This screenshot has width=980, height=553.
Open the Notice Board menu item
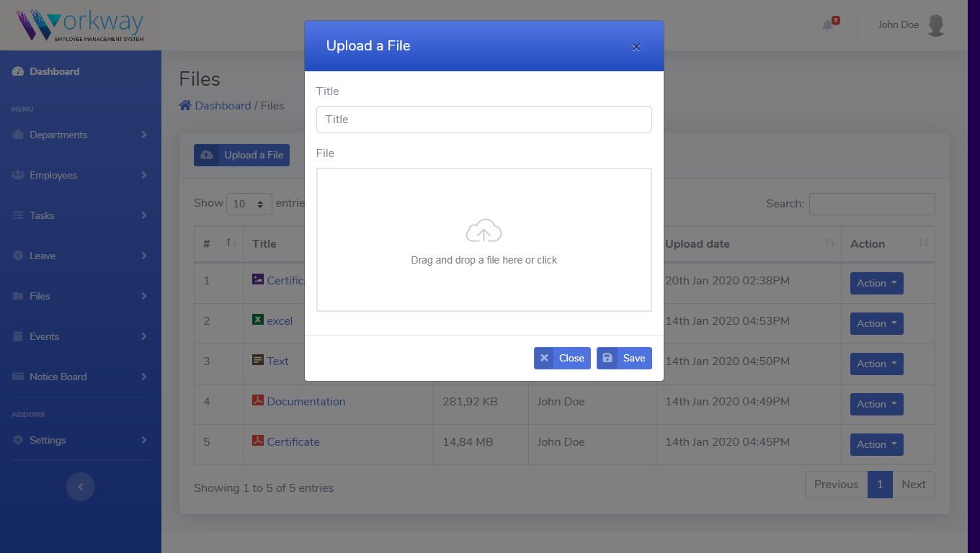[x=80, y=377]
